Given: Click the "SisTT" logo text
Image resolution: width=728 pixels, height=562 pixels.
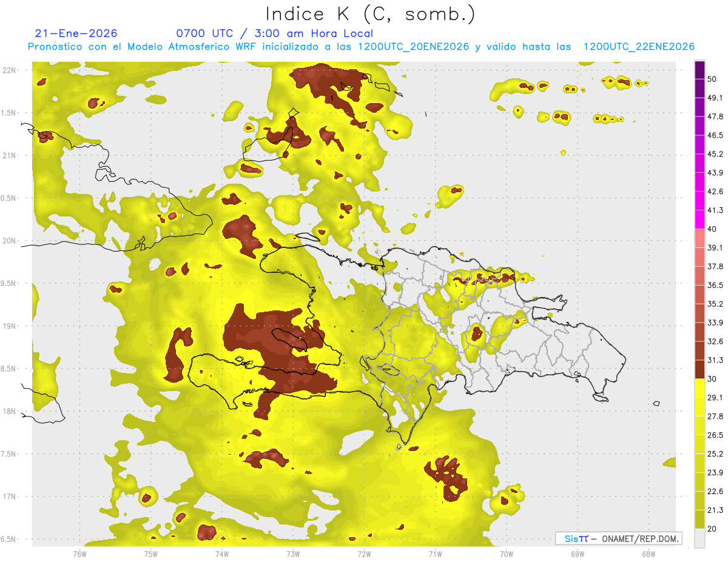Looking at the screenshot, I should pos(576,538).
